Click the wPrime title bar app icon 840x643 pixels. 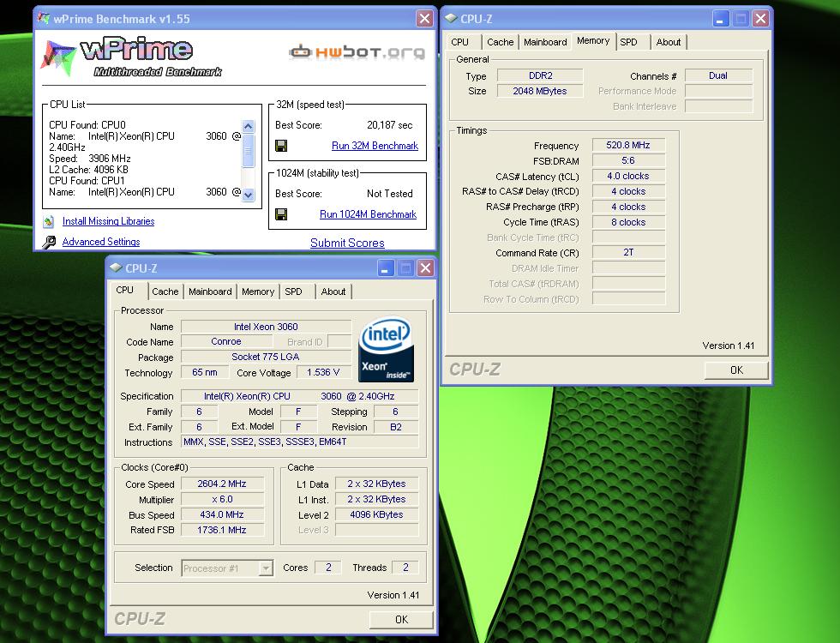[x=44, y=18]
